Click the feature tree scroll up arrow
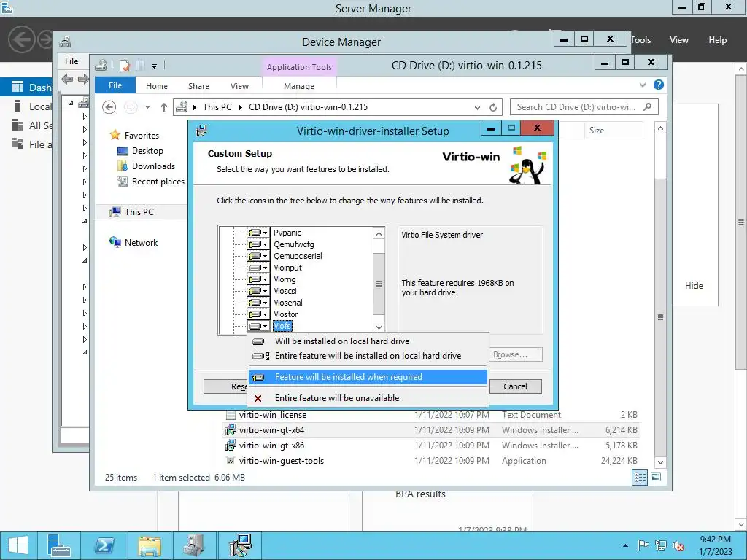The height and width of the screenshot is (560, 747). (x=379, y=233)
